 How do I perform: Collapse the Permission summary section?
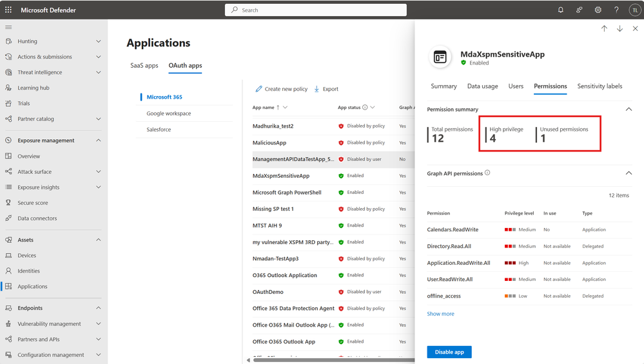point(629,109)
